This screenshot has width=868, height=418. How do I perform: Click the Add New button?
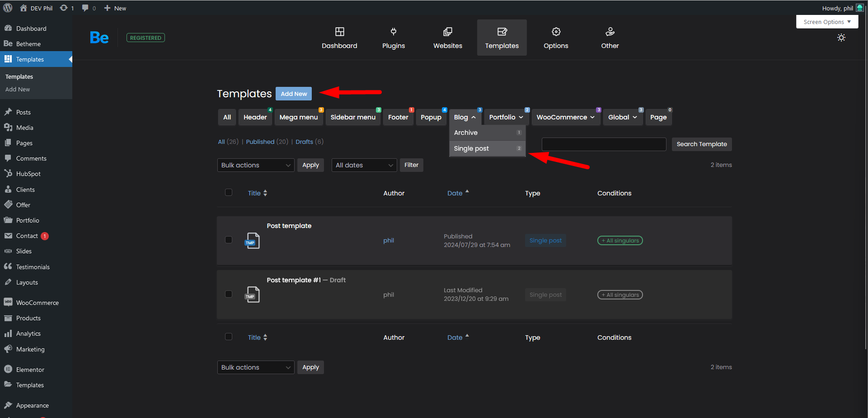click(x=294, y=94)
